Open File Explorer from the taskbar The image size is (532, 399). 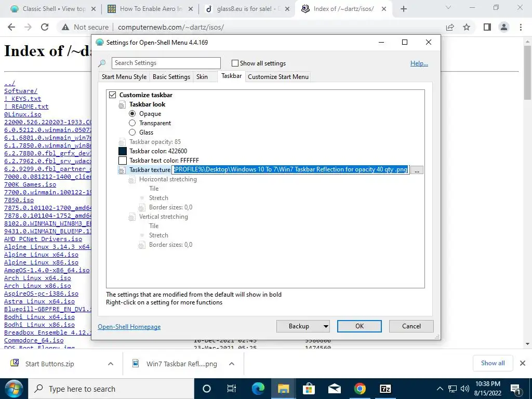coord(283,389)
